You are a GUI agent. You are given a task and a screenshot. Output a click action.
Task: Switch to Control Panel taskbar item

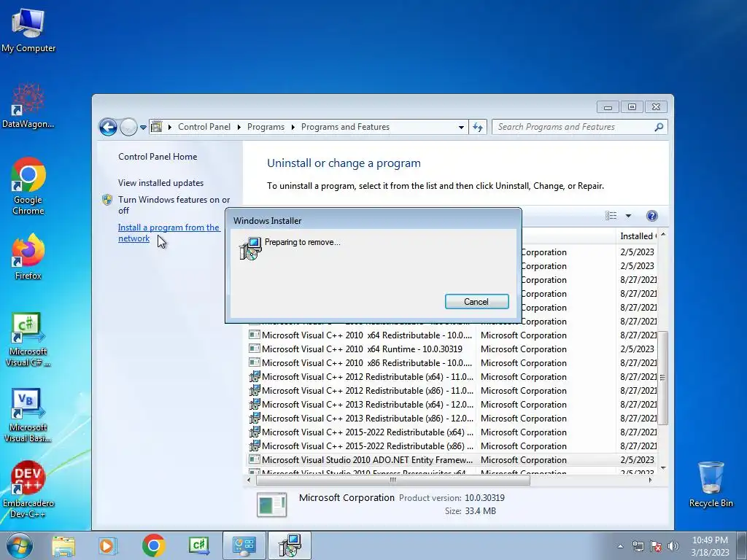point(244,545)
